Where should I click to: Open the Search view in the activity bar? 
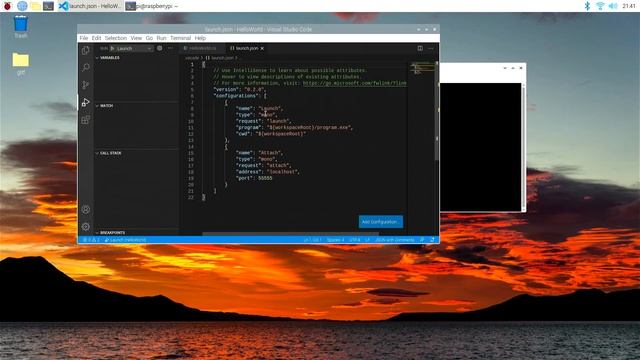(86, 67)
